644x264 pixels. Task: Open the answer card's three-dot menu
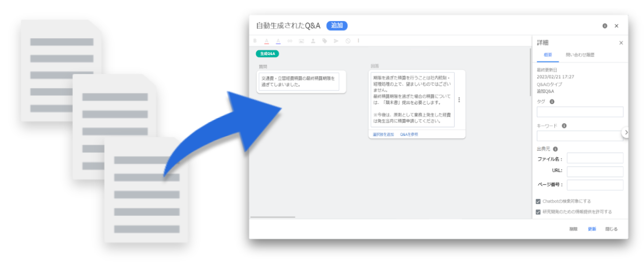(459, 100)
